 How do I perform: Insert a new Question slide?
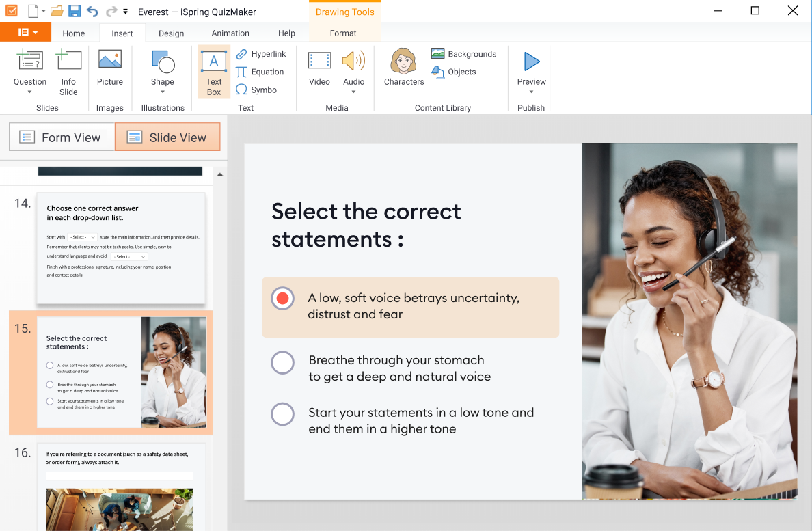[30, 68]
